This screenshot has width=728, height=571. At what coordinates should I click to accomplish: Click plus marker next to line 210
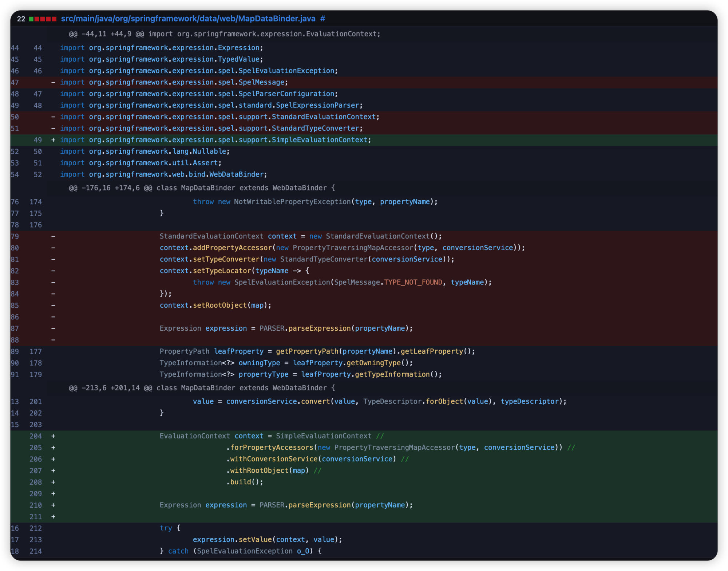54,505
